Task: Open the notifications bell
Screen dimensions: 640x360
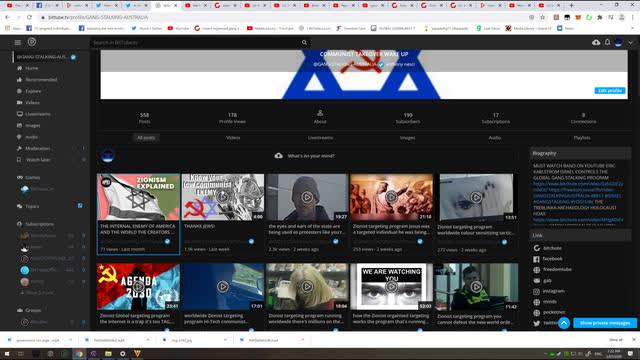Action: (607, 42)
